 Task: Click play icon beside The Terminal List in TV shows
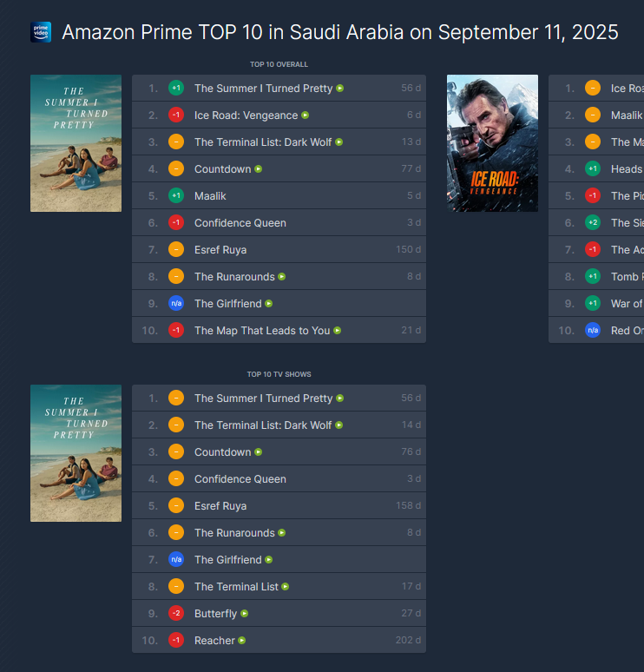coord(286,587)
